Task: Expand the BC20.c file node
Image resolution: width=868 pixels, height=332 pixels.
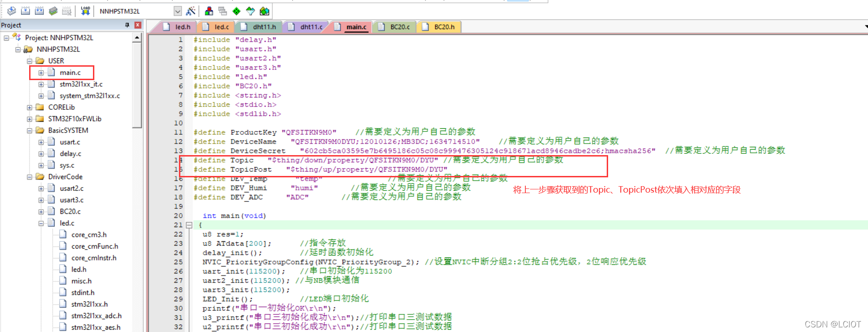Action: coord(41,212)
